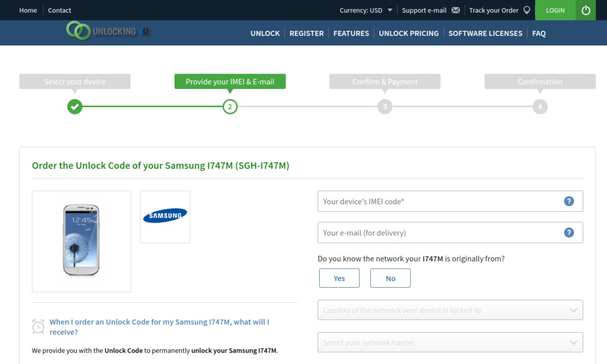
Task: Expand the country of network dropdown
Action: click(x=450, y=310)
